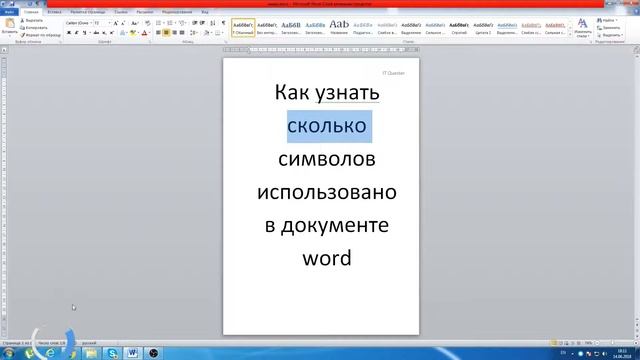Click the multilevel list icon
Viewport: 640px width, 360px height.
(182, 23)
